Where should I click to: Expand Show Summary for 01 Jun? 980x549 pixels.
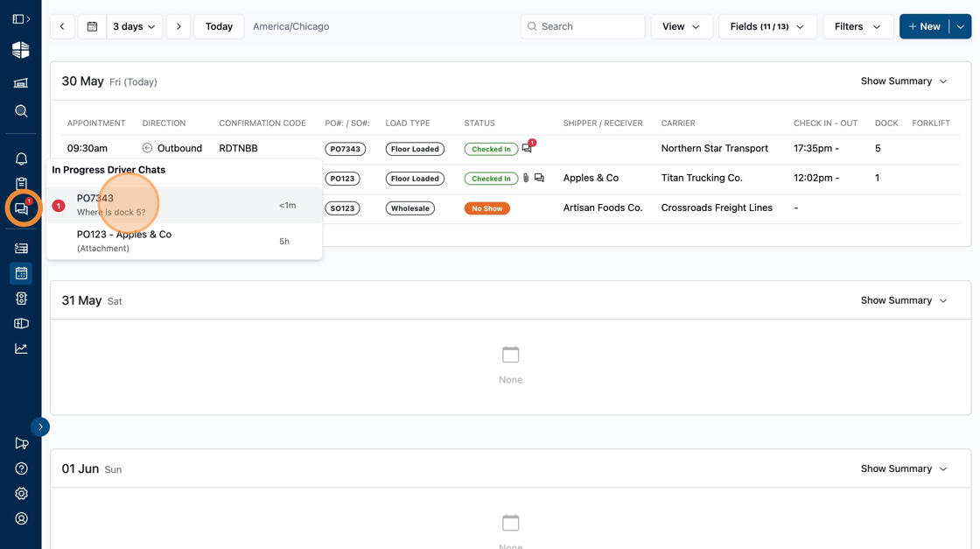904,468
